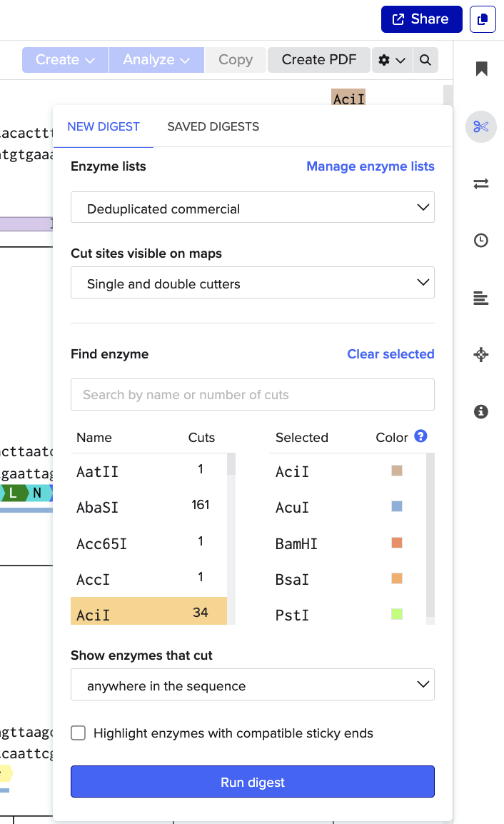This screenshot has width=504, height=824.
Task: Click the bookmark icon in right sidebar
Action: [x=481, y=69]
